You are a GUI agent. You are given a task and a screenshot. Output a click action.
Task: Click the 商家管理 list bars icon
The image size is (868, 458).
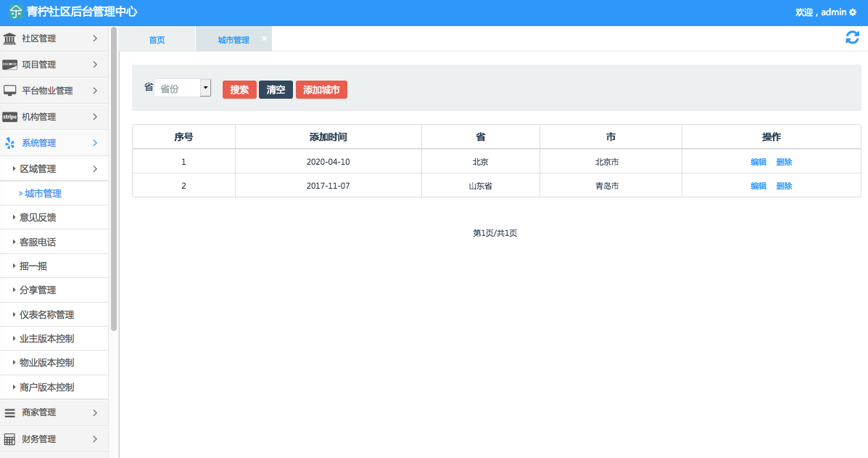point(9,413)
